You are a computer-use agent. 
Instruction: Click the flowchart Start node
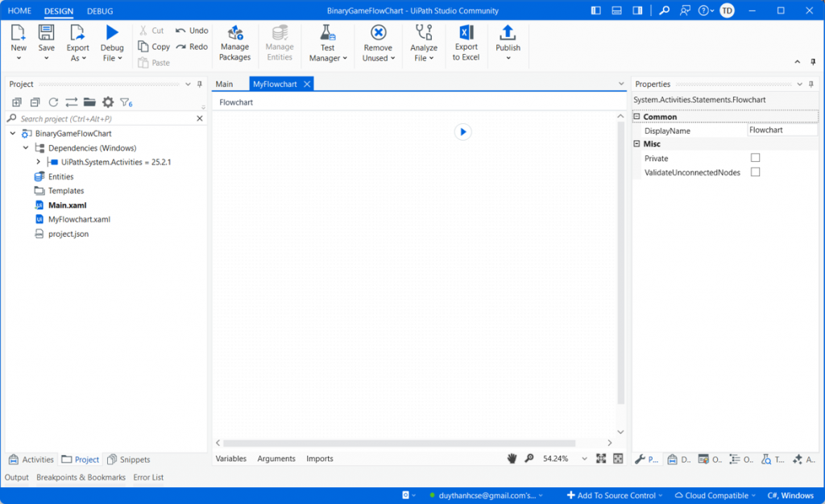[x=463, y=132]
